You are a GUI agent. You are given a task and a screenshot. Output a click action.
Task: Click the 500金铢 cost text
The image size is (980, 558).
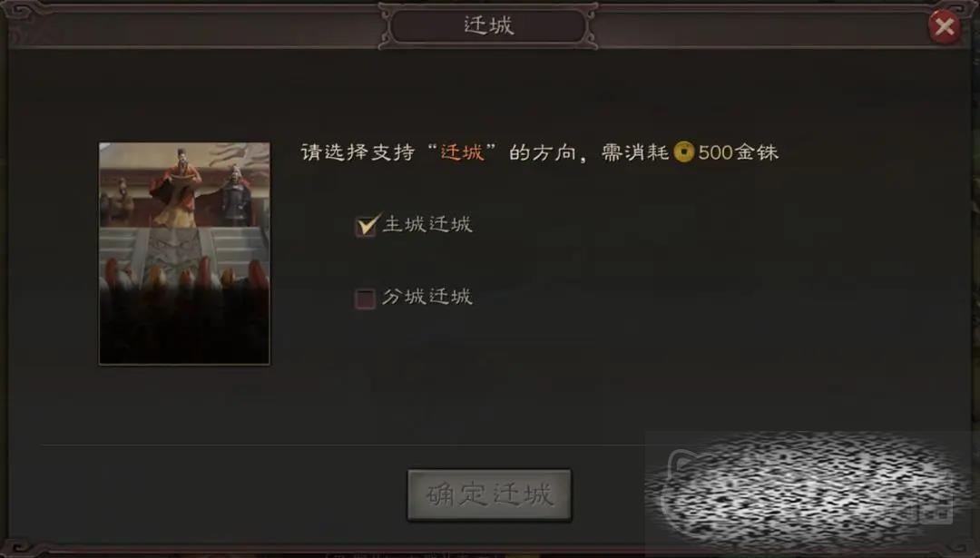click(x=738, y=152)
